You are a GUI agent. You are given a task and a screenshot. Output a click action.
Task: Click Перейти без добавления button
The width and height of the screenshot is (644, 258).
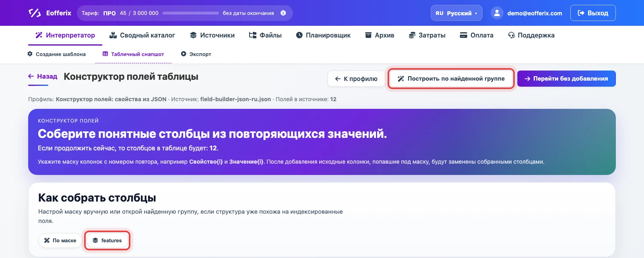click(566, 79)
